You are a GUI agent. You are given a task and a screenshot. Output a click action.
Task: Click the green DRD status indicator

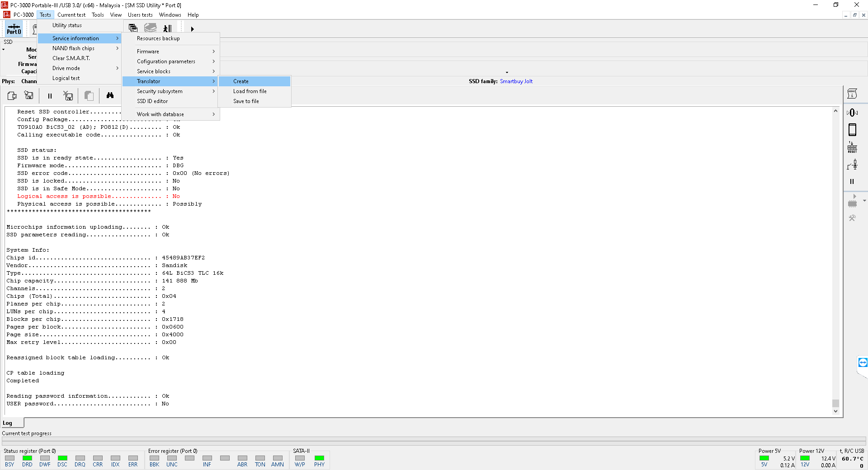tap(27, 458)
